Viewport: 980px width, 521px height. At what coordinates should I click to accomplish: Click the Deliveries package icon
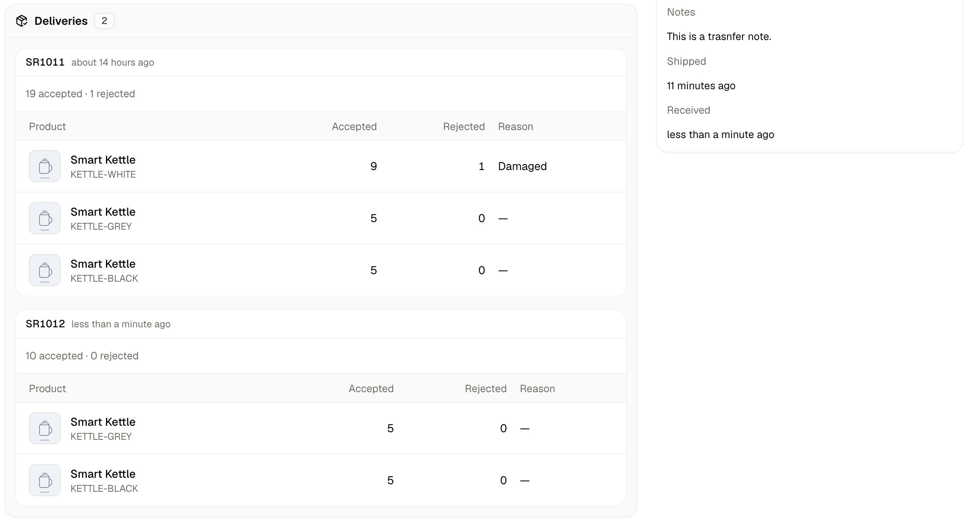[22, 21]
